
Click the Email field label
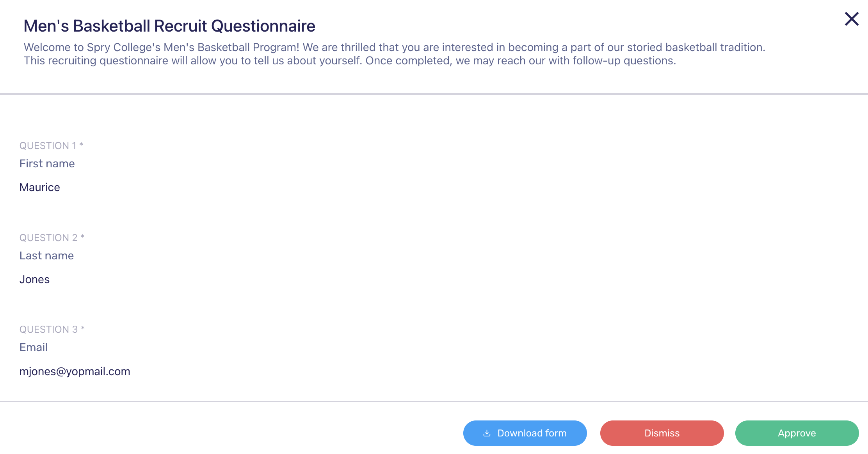tap(34, 347)
